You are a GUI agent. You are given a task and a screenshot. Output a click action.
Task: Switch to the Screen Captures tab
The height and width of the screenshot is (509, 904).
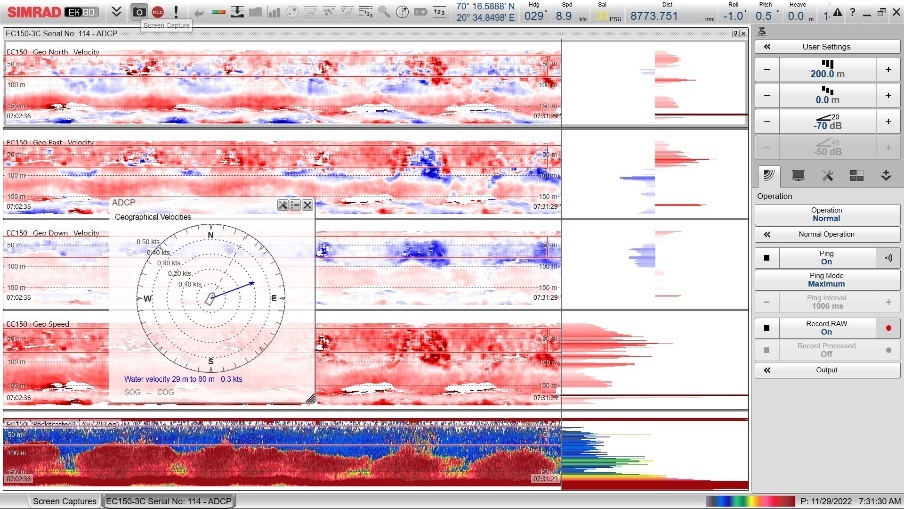tap(64, 501)
